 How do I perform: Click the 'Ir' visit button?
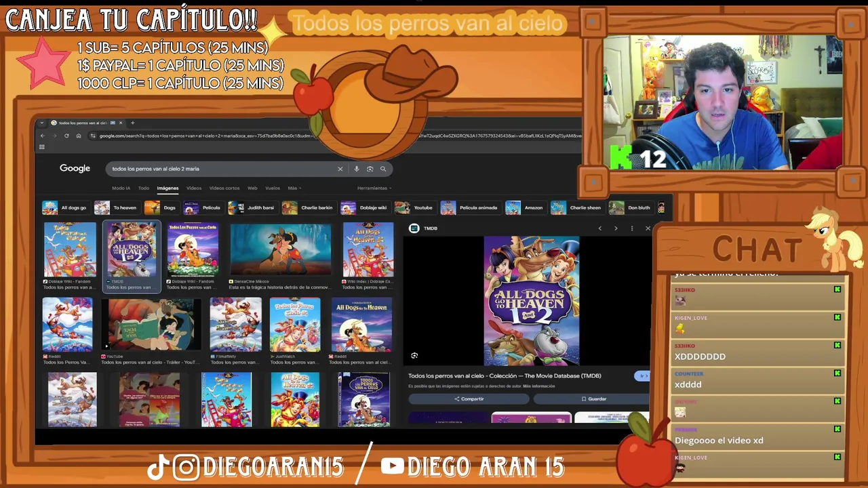coord(642,375)
